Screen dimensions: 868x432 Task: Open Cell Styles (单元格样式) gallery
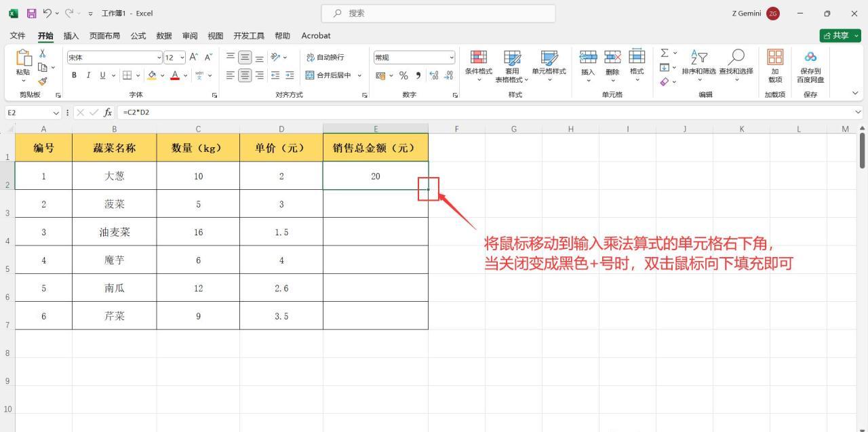[549, 66]
